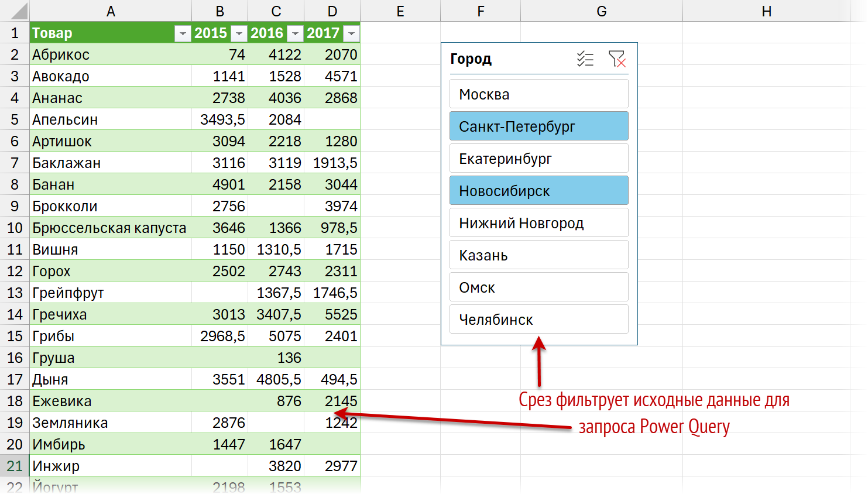Deselect Новосибирск in the Город slicer
This screenshot has height=494, width=868.
click(x=538, y=190)
